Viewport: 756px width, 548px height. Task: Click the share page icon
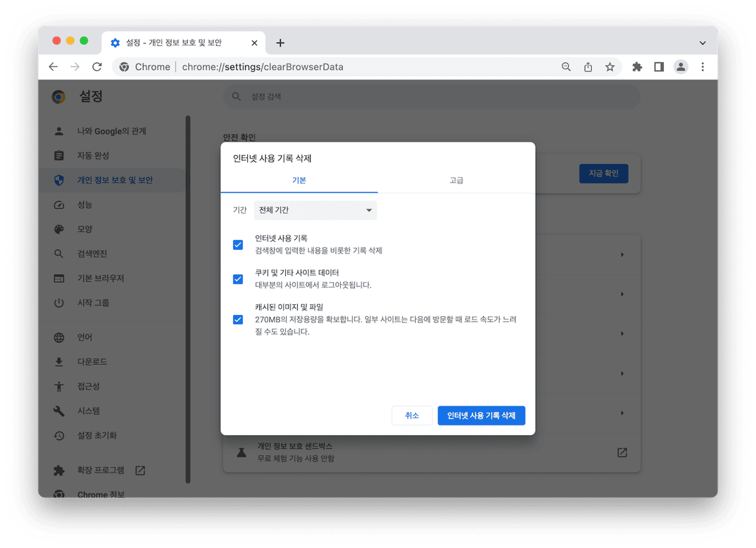coord(588,67)
